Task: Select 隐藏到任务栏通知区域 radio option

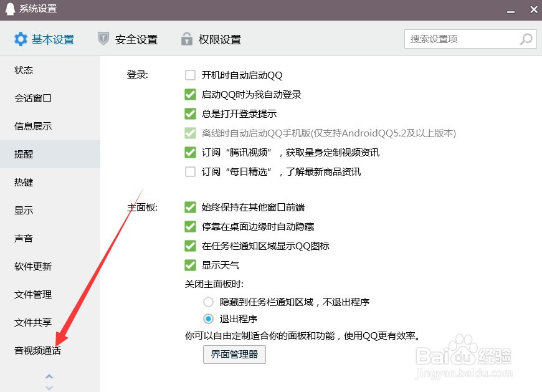Action: [x=208, y=302]
